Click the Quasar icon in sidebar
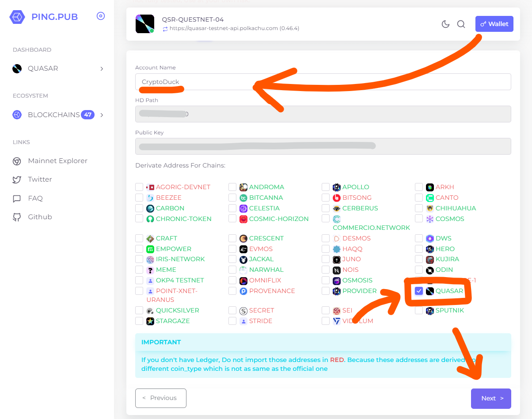 [x=17, y=69]
